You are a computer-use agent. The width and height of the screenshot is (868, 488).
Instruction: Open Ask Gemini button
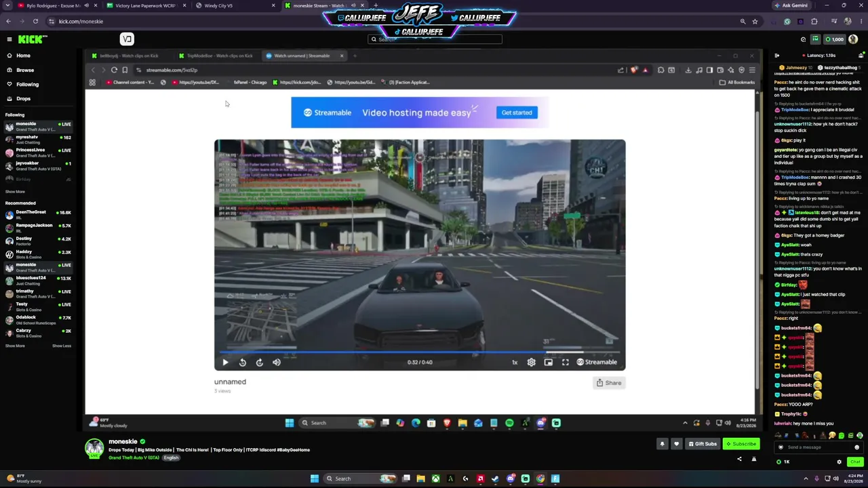click(x=791, y=5)
